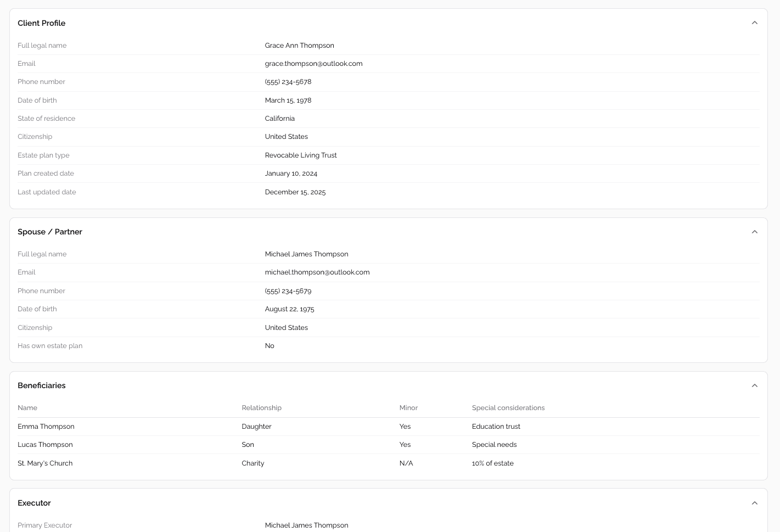Image resolution: width=780 pixels, height=532 pixels.
Task: Click the Primary Executor name Michael James Thompson
Action: click(x=306, y=525)
